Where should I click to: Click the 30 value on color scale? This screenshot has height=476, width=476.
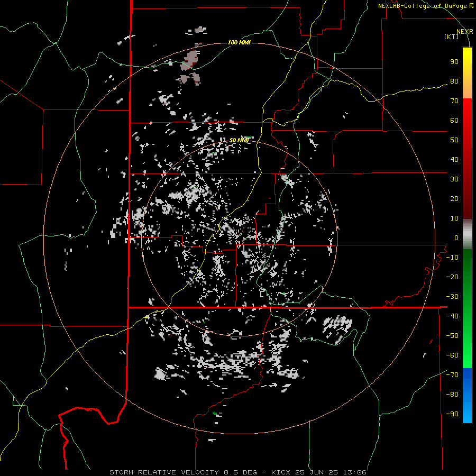coord(454,179)
